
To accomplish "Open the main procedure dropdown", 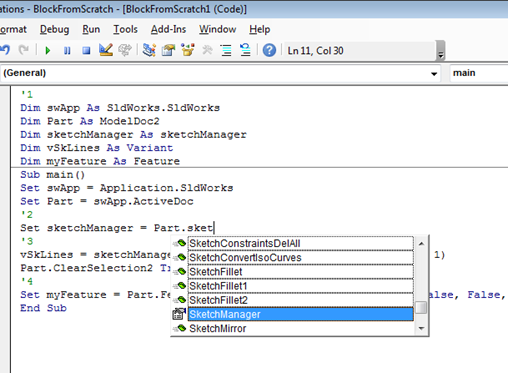I will pyautogui.click(x=479, y=73).
